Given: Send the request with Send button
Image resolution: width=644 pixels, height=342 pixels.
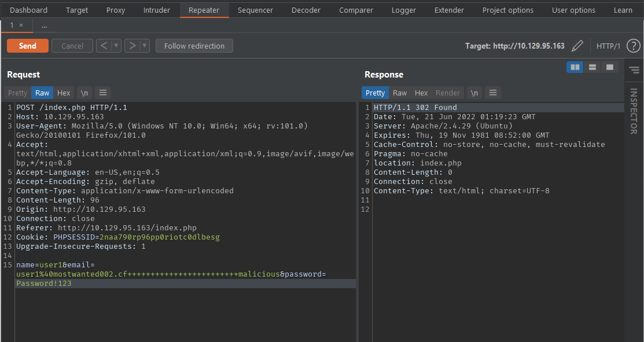Looking at the screenshot, I should (x=27, y=46).
